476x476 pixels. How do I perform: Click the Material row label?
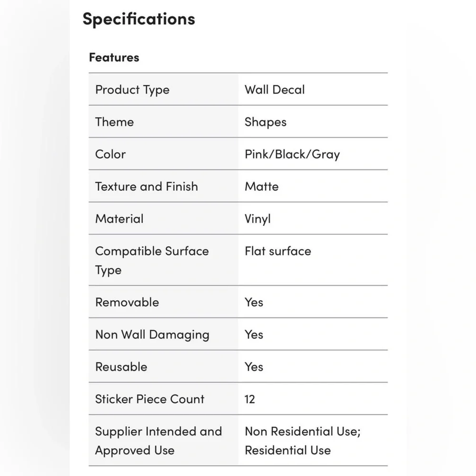click(119, 219)
